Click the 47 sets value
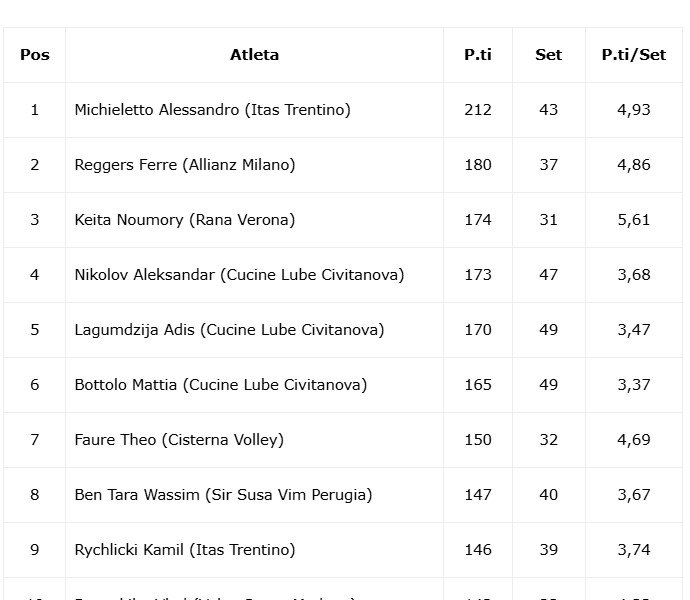 [x=549, y=275]
